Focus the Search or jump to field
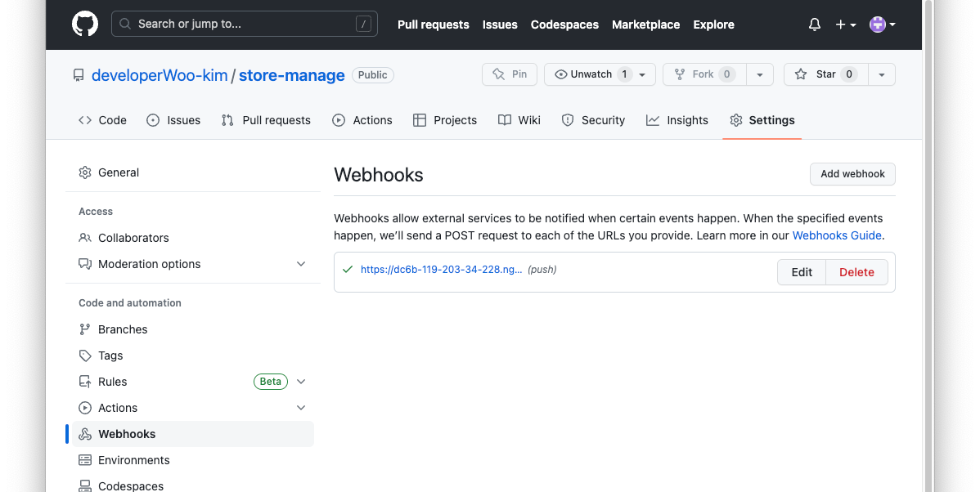Viewport: 980px width, 492px height. [245, 24]
